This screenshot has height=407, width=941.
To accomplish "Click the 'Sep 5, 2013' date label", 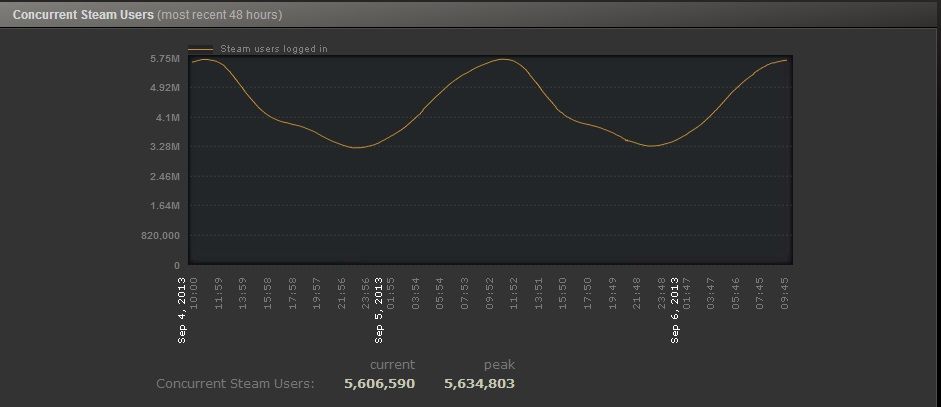I will tap(379, 310).
